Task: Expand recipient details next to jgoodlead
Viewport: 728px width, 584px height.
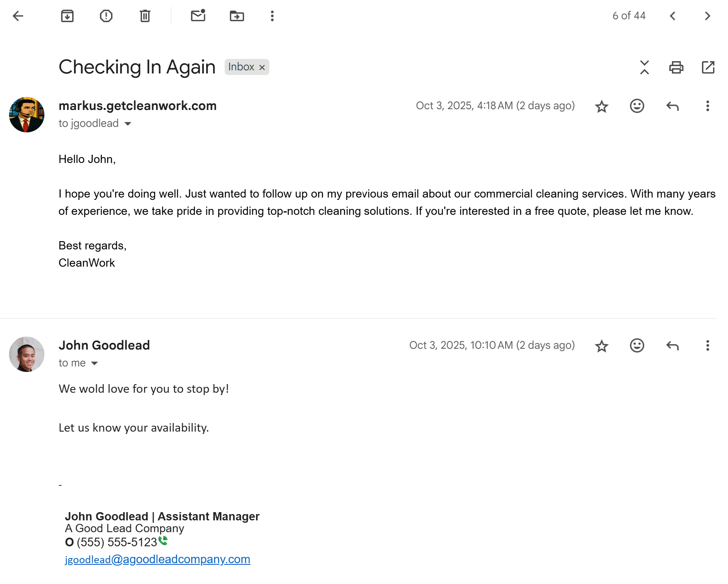Action: pyautogui.click(x=128, y=124)
